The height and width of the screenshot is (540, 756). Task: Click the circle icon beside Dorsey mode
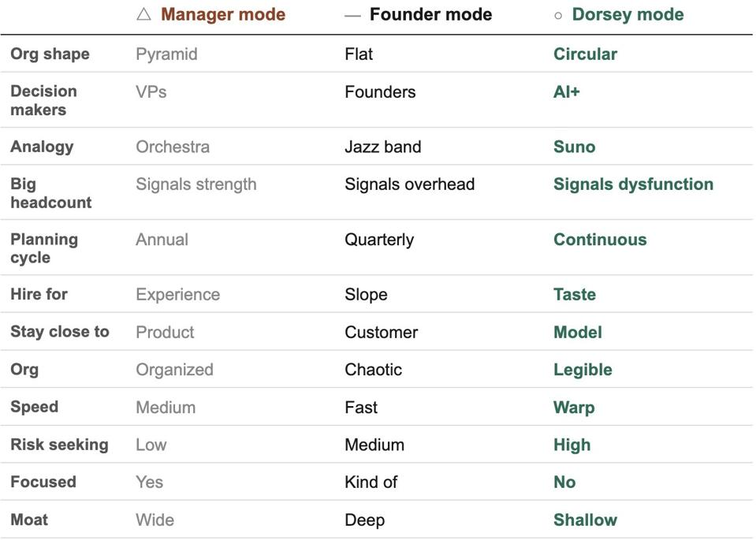[558, 15]
